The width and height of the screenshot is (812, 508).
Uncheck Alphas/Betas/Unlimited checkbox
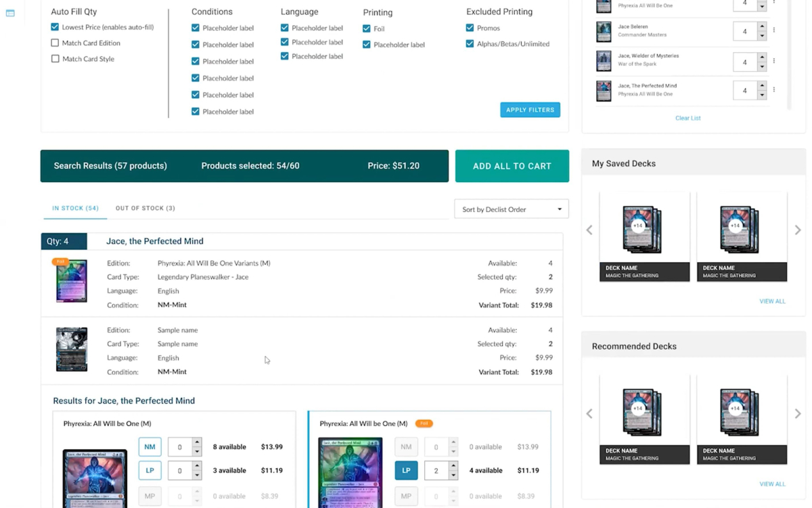(470, 43)
